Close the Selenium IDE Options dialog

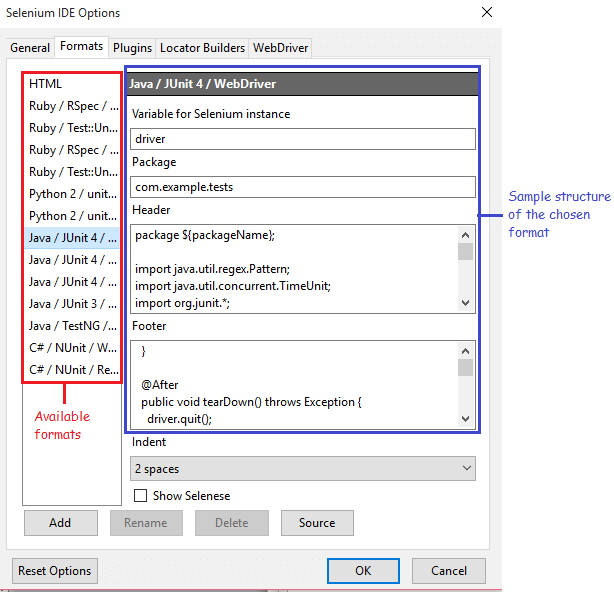coord(487,12)
